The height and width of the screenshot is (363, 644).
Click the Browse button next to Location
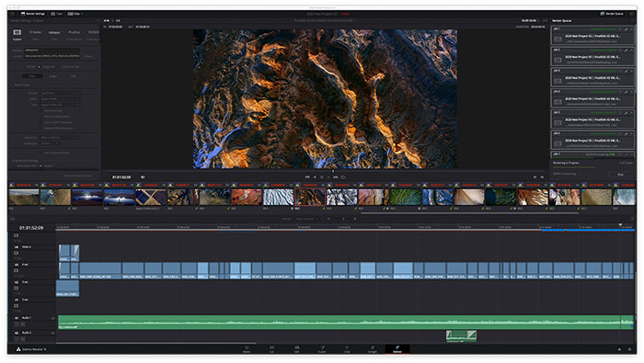pos(88,56)
